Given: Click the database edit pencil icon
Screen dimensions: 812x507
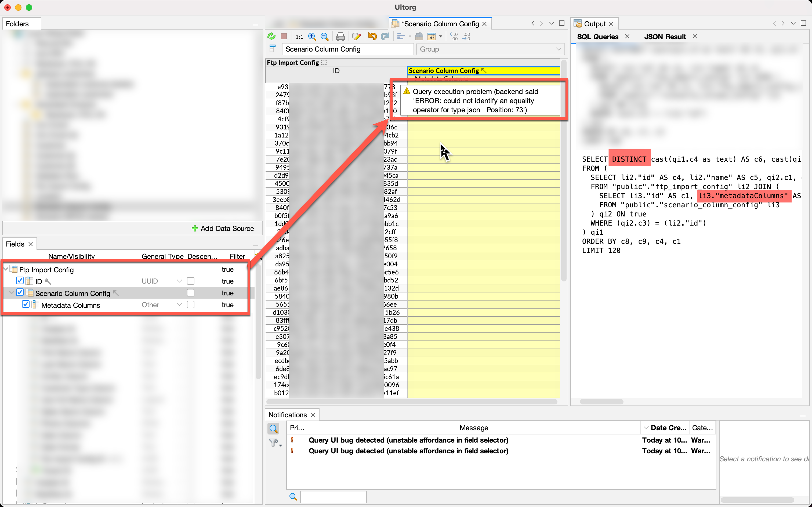Looking at the screenshot, I should (x=356, y=36).
